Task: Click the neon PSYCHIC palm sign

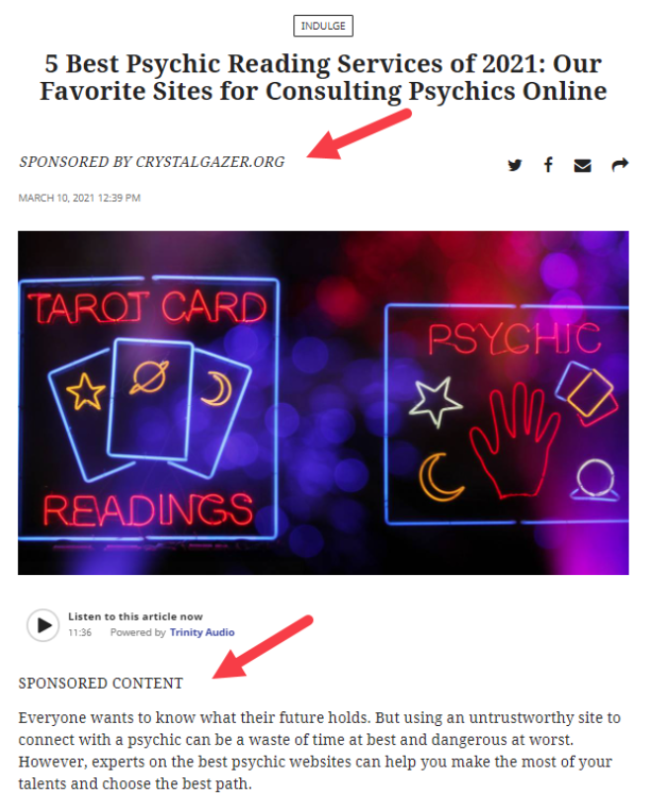Action: click(x=508, y=414)
